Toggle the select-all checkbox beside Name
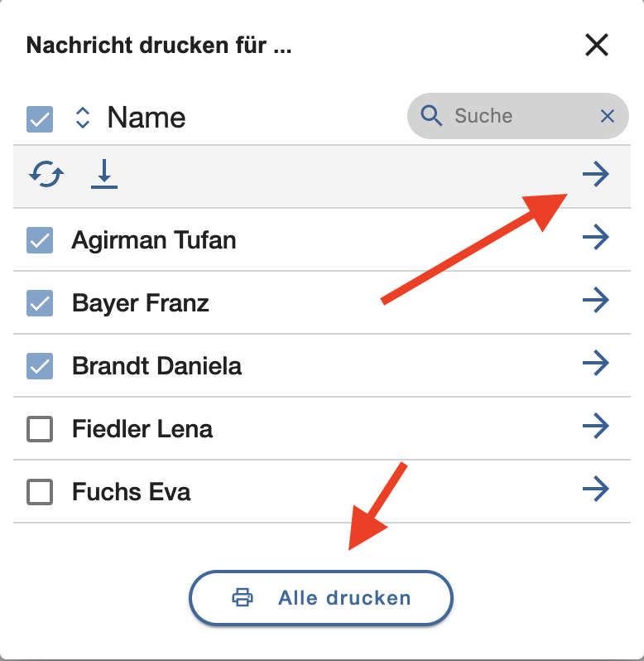644x661 pixels. (40, 119)
